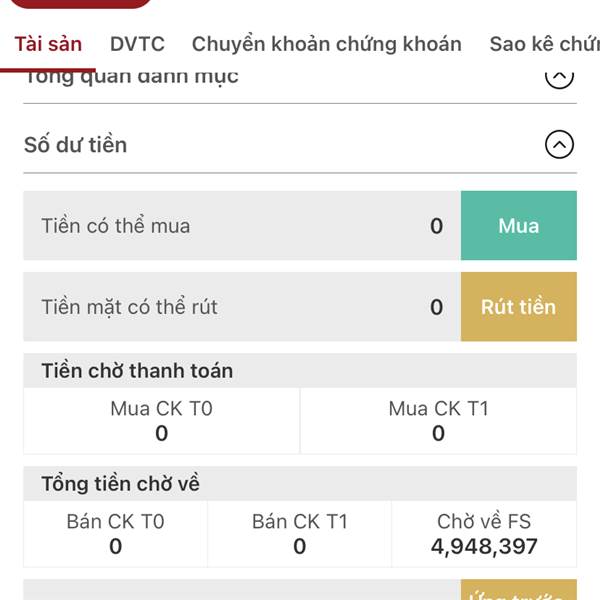The height and width of the screenshot is (600, 600).
Task: Tap the Mua CK T1 cell
Action: click(x=439, y=421)
